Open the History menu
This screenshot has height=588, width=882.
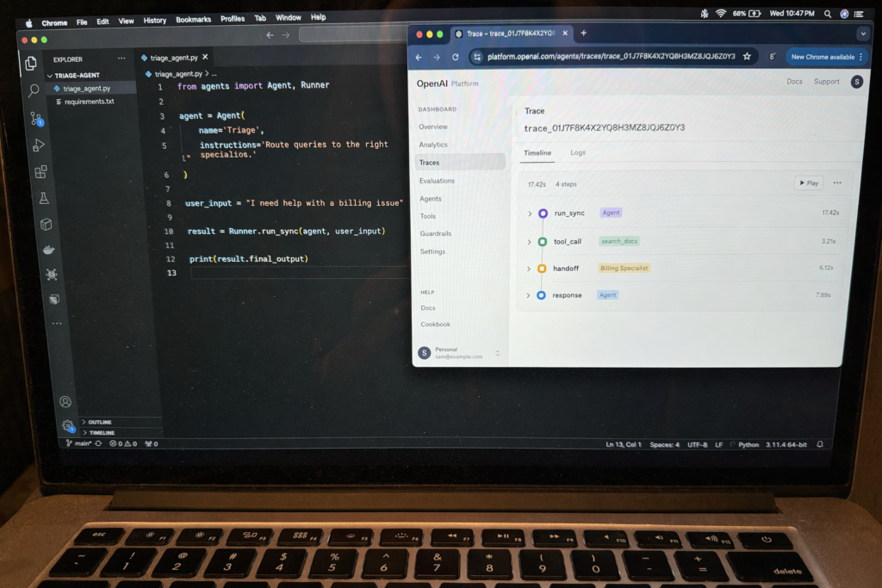[155, 21]
